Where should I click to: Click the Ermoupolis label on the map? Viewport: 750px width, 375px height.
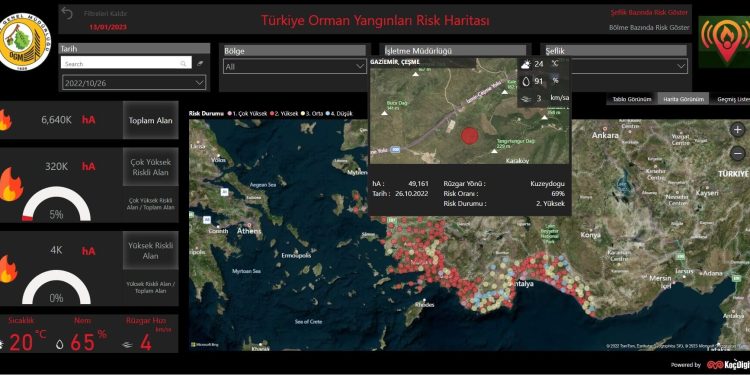coord(297,255)
